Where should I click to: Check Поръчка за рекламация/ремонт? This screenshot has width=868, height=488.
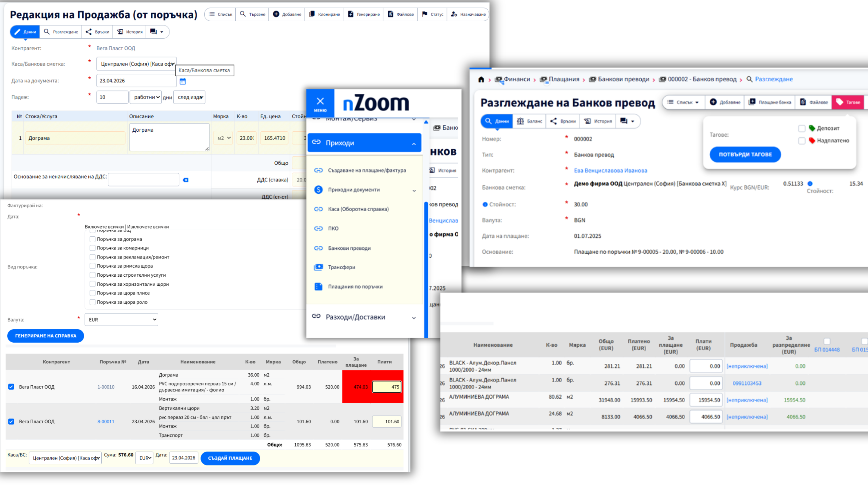click(92, 257)
